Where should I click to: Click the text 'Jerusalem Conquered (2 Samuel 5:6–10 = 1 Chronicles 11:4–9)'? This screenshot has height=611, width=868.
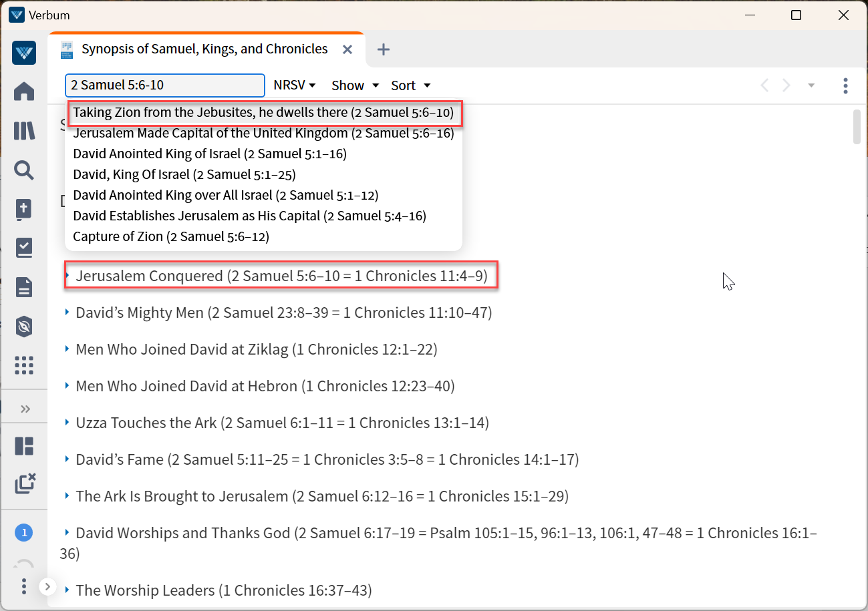(282, 276)
